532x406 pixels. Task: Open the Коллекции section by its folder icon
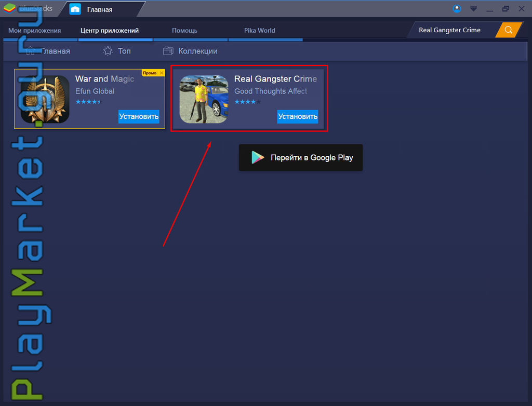click(x=168, y=51)
